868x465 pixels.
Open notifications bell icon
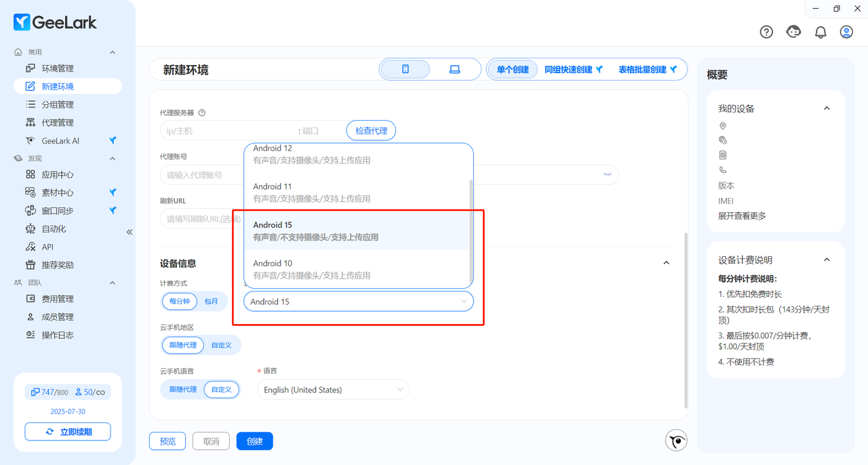pos(821,32)
